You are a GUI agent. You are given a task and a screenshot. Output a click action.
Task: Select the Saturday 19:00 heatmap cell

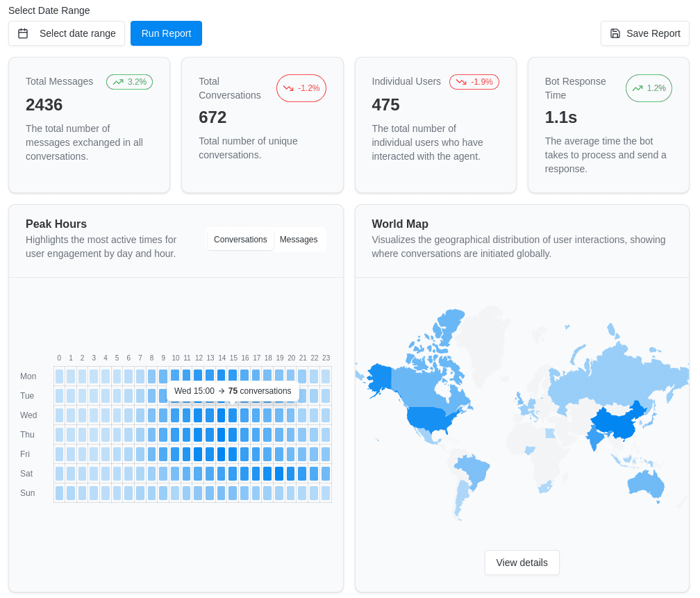coord(279,474)
